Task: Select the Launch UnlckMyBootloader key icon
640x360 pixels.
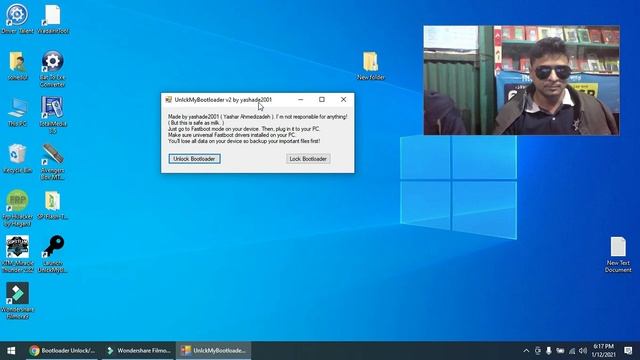Action: point(52,254)
